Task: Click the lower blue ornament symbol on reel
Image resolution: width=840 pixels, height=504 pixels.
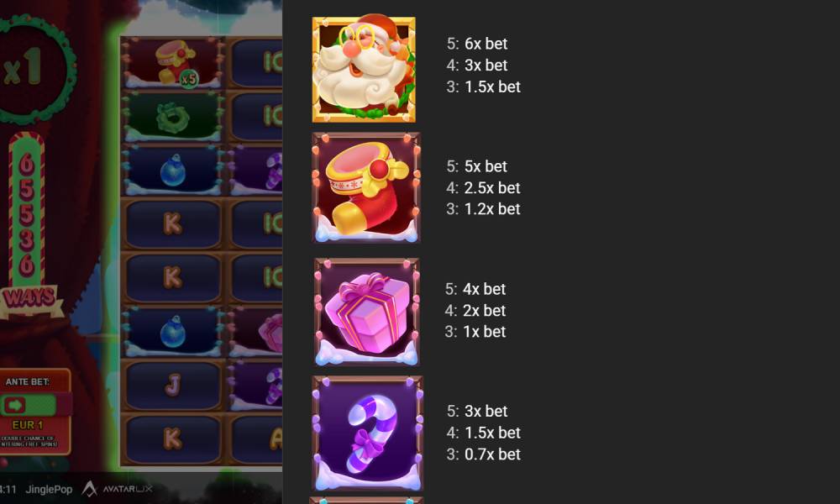Action: tap(172, 332)
